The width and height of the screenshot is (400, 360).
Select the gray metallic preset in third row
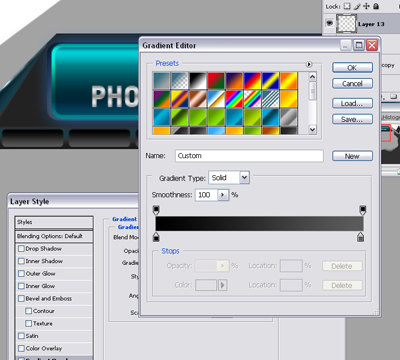click(288, 117)
